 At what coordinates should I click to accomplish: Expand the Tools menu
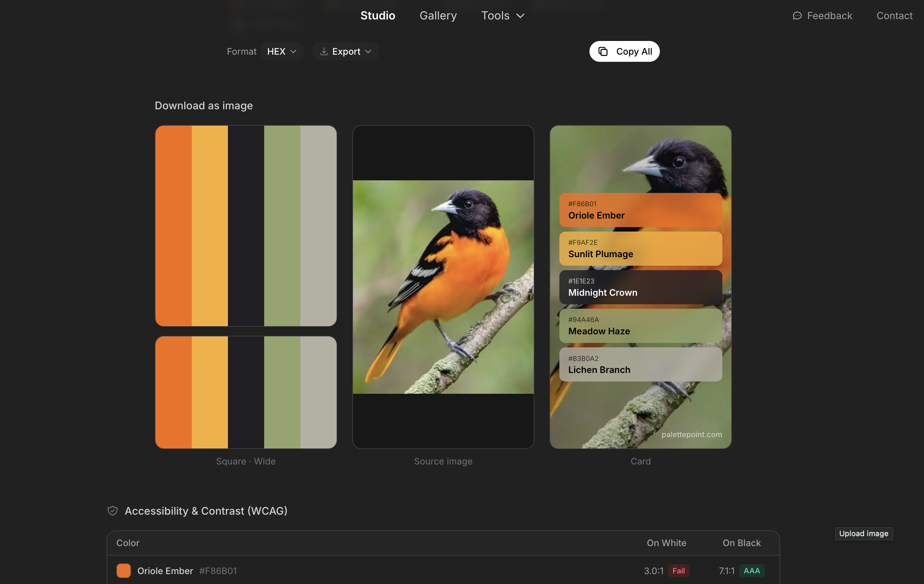point(503,16)
